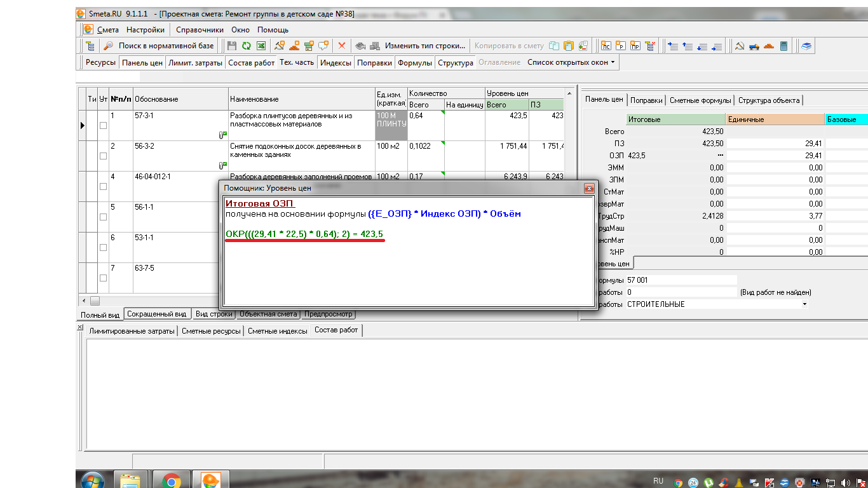
Task: Switch to Вид строки tab
Action: pyautogui.click(x=214, y=314)
